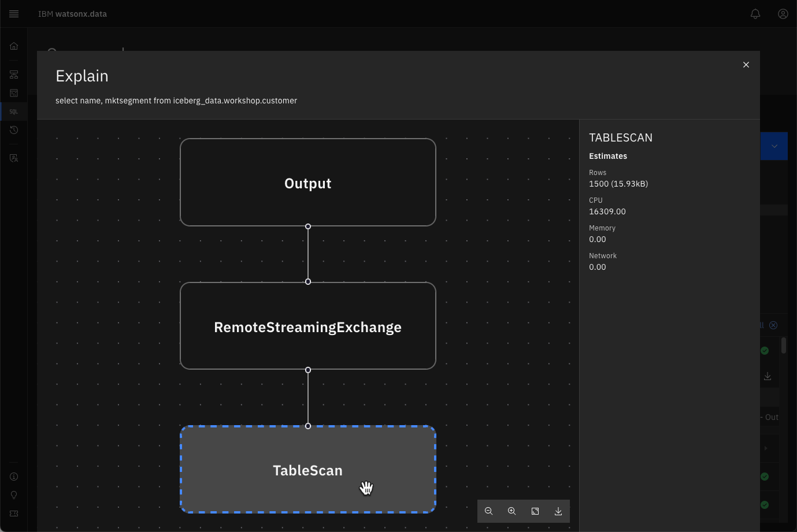The width and height of the screenshot is (797, 532).
Task: Open the user profile menu
Action: point(783,14)
